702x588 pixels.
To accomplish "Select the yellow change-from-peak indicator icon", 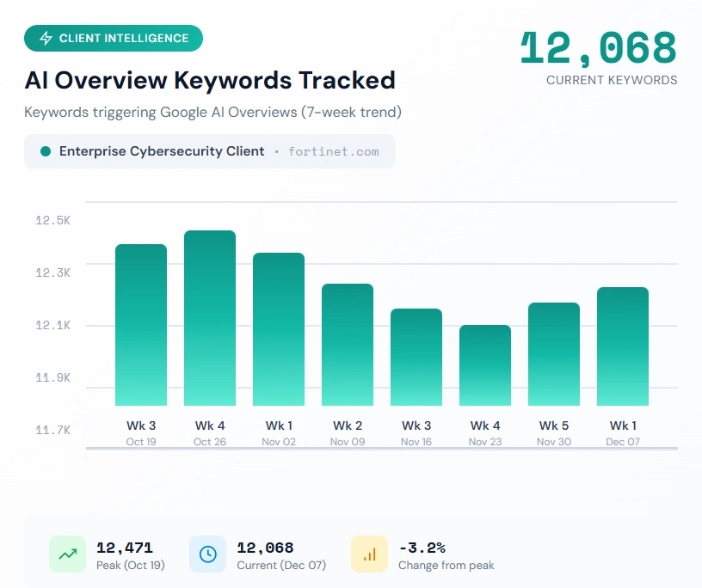I will pos(369,554).
